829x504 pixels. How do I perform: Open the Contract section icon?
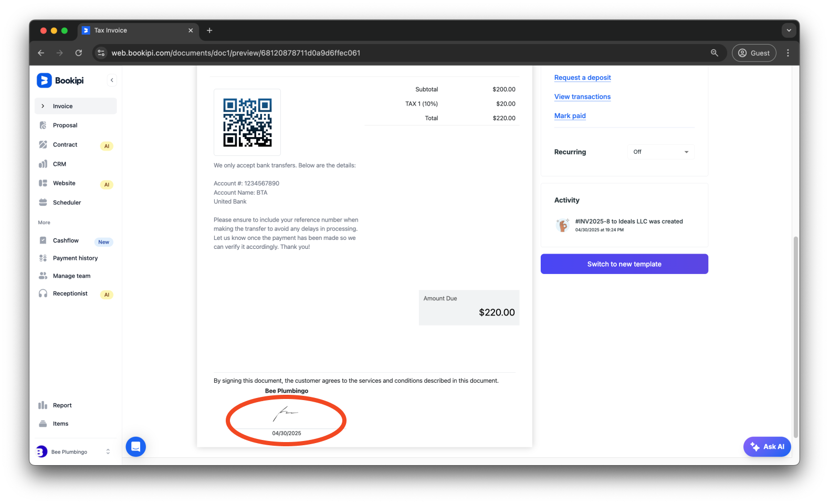tap(43, 145)
